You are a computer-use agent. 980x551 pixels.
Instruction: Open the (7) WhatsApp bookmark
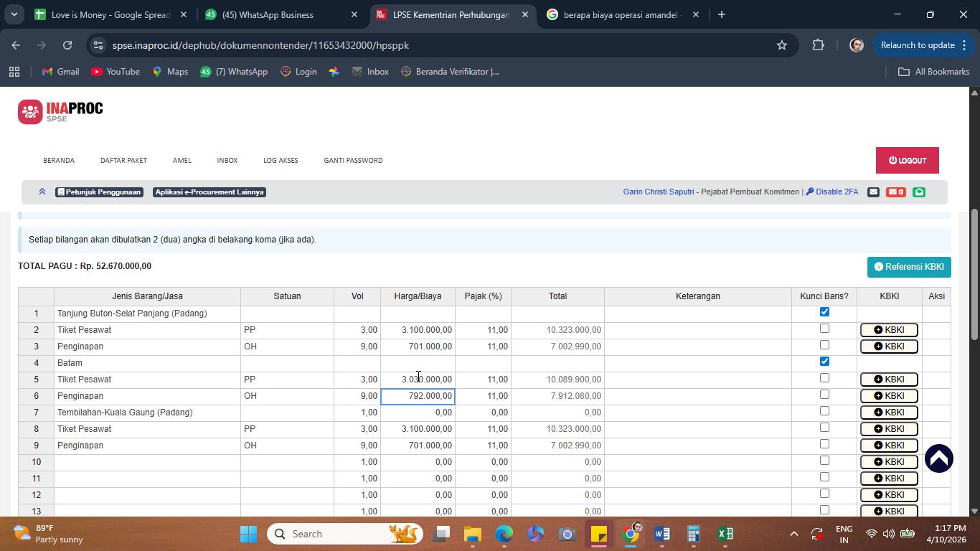[x=234, y=72]
